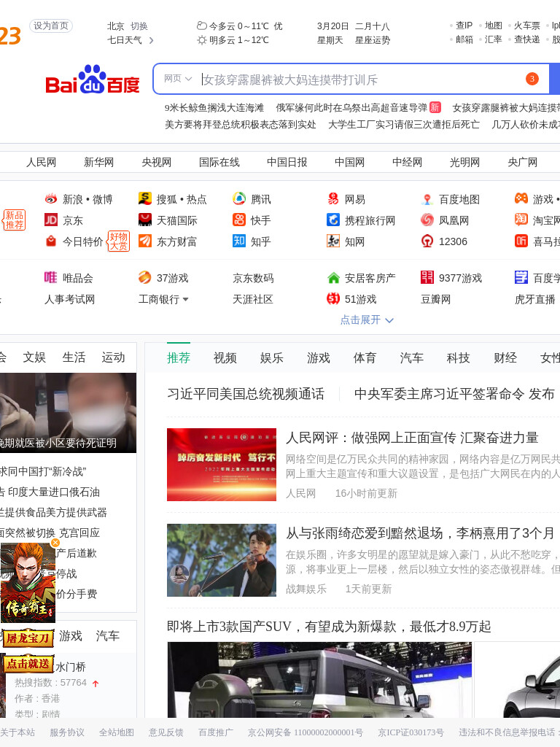
Task: Open the 天涯社区 link
Action: [x=253, y=299]
